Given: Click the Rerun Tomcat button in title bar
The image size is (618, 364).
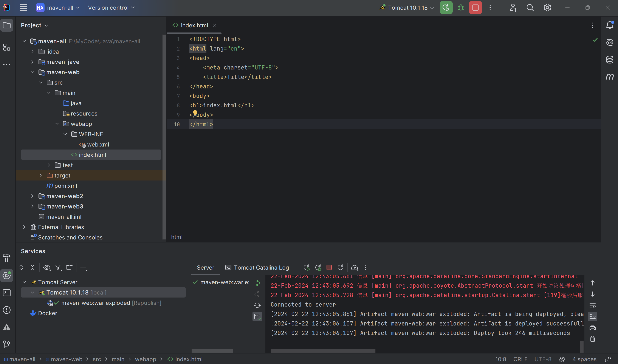Looking at the screenshot, I should tap(446, 8).
